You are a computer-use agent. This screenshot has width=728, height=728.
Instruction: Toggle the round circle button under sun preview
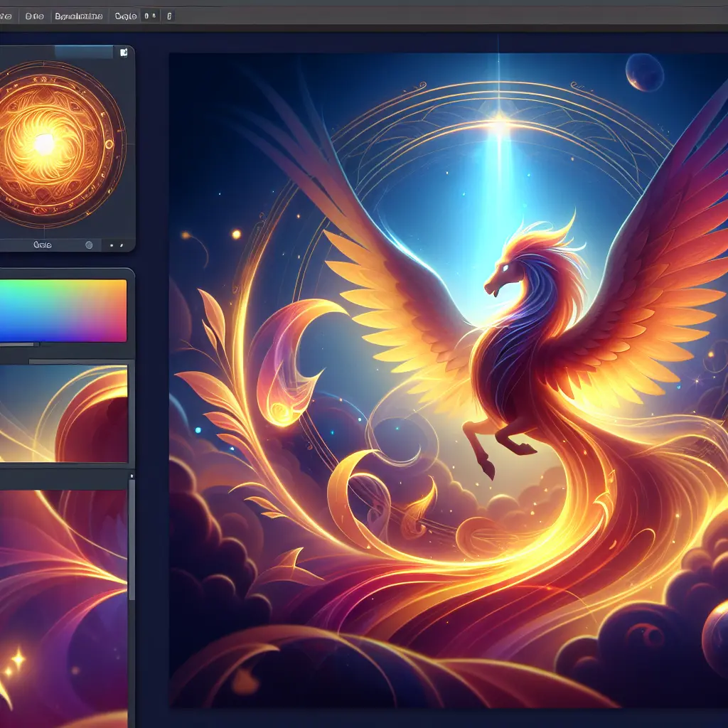click(x=89, y=245)
